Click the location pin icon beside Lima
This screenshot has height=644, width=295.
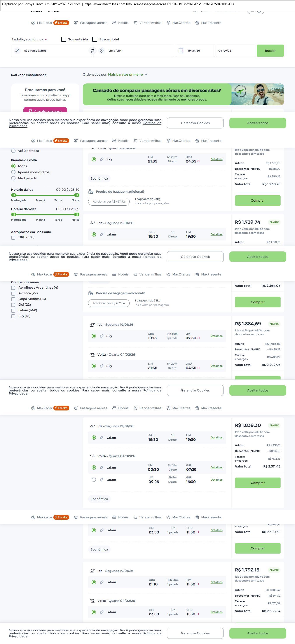coord(102,51)
